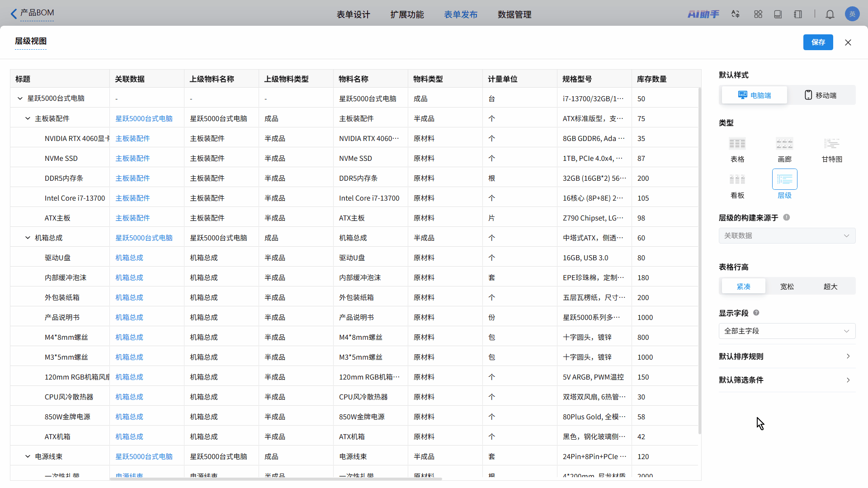Select the 画廊 gallery view type icon
Screen dimensions: 868x488
click(784, 144)
